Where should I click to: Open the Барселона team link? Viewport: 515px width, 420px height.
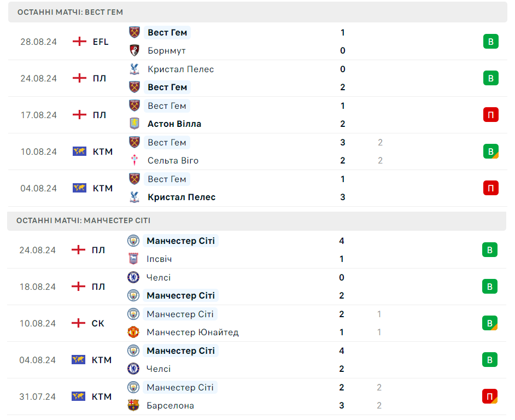click(x=170, y=405)
